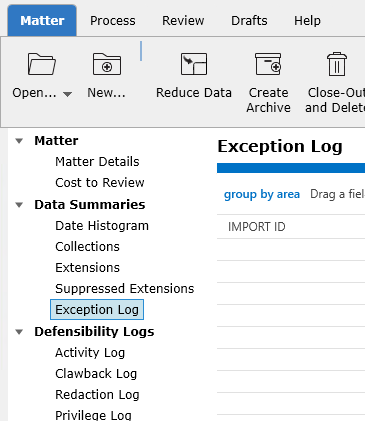Viewport: 365px width, 421px height.
Task: Click the Create Archive button label
Action: tap(268, 100)
